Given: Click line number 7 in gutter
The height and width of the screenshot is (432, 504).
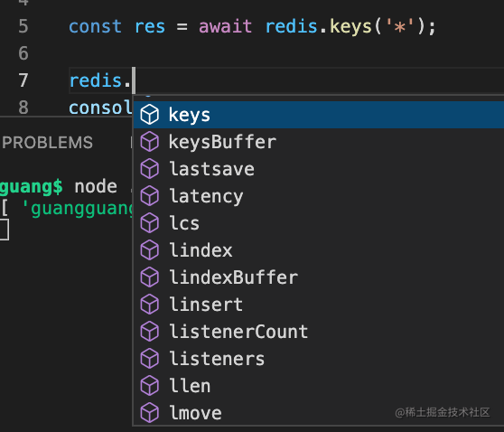Looking at the screenshot, I should (x=23, y=80).
